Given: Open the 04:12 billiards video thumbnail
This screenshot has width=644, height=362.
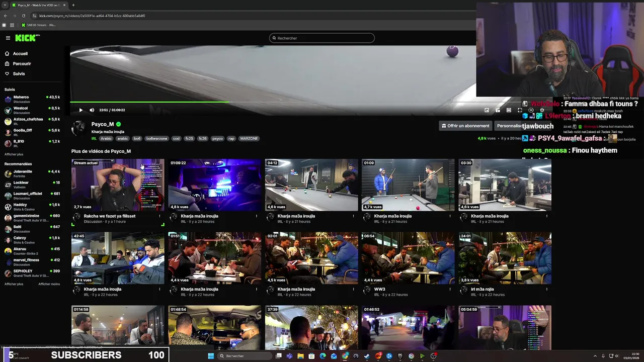Looking at the screenshot, I should pos(311,185).
